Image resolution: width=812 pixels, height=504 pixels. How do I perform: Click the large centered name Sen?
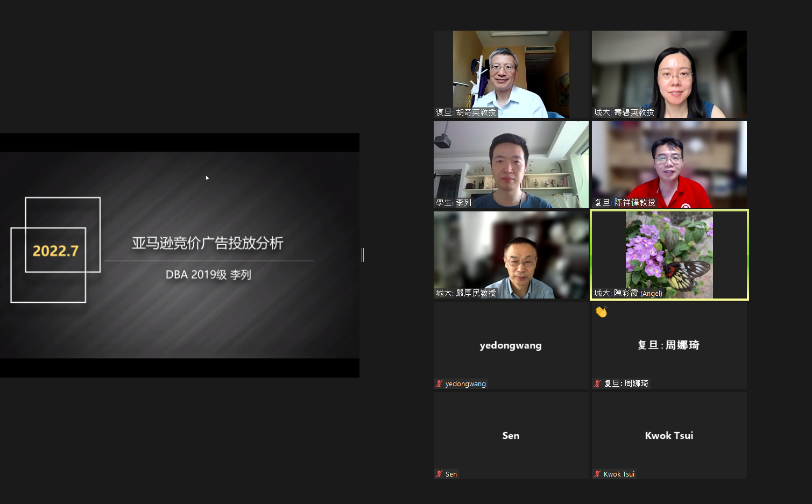[x=511, y=436]
